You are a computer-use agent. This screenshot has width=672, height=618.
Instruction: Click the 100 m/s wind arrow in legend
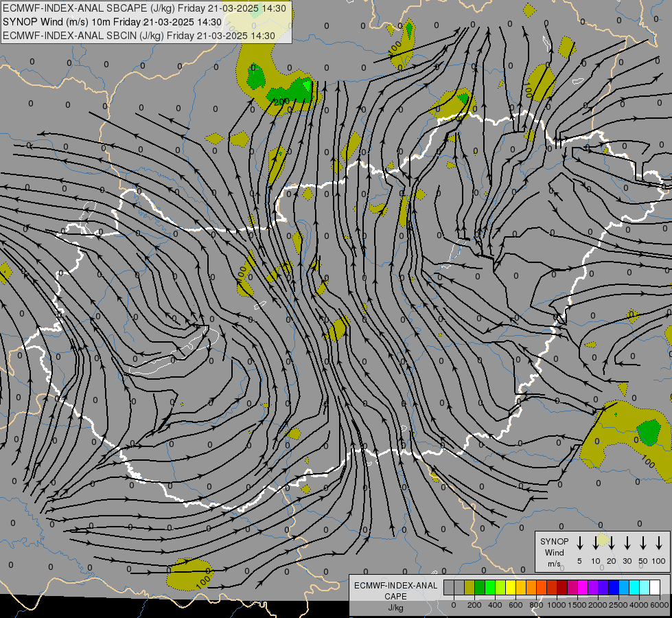[x=659, y=543]
